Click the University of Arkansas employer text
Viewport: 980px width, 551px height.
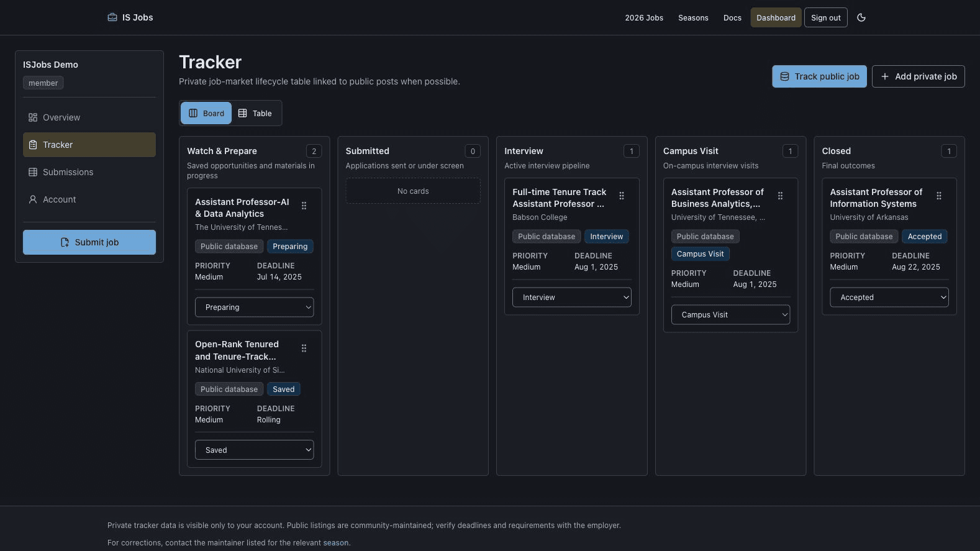click(869, 217)
